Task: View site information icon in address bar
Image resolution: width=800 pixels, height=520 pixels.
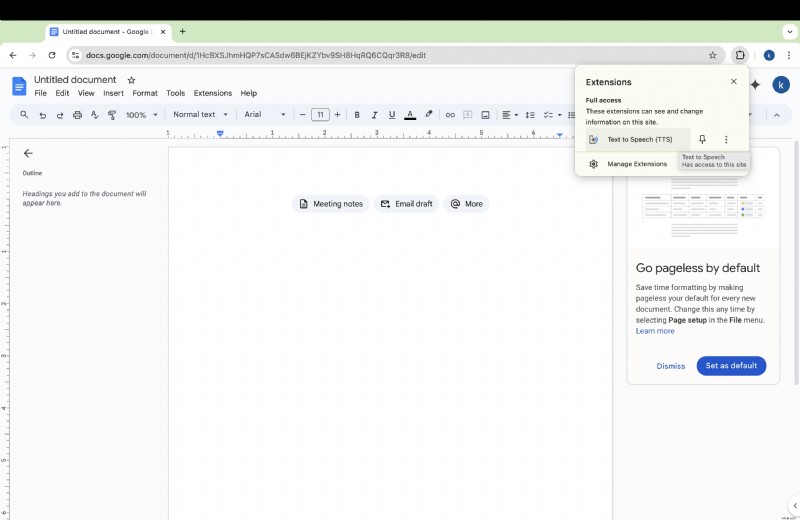Action: coord(76,55)
